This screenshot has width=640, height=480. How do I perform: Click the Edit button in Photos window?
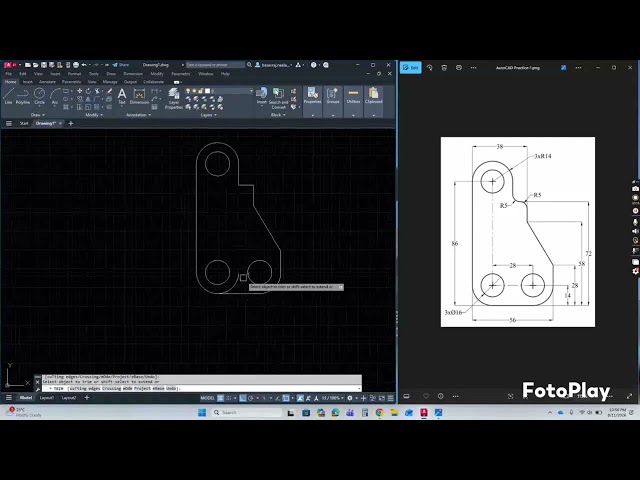click(411, 68)
